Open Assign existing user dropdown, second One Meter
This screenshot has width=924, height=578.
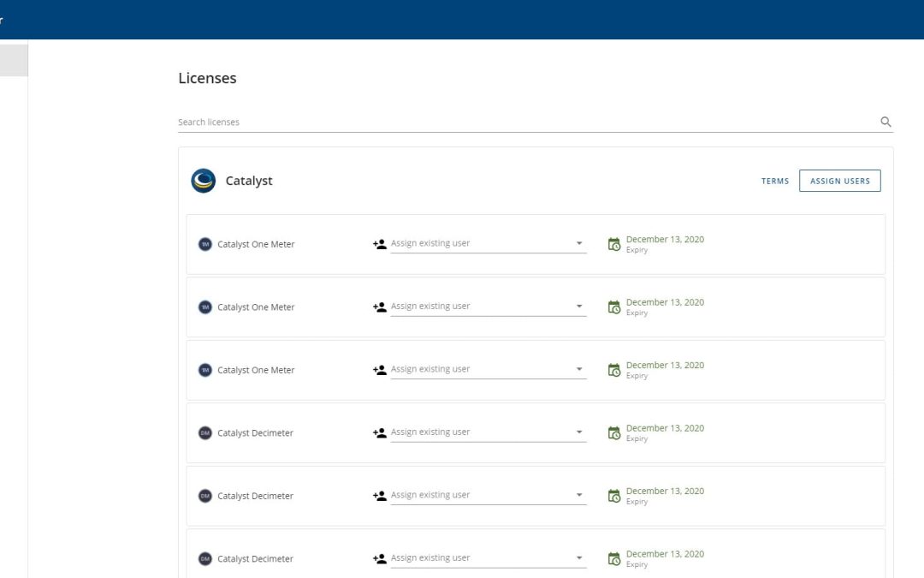pyautogui.click(x=489, y=306)
